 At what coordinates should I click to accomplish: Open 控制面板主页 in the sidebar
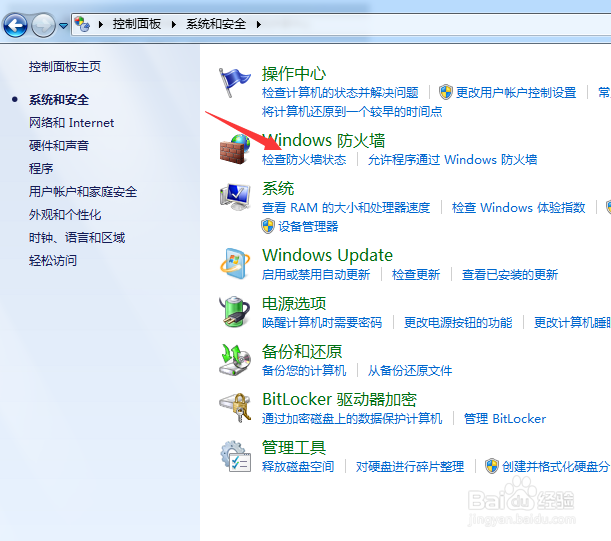[65, 67]
